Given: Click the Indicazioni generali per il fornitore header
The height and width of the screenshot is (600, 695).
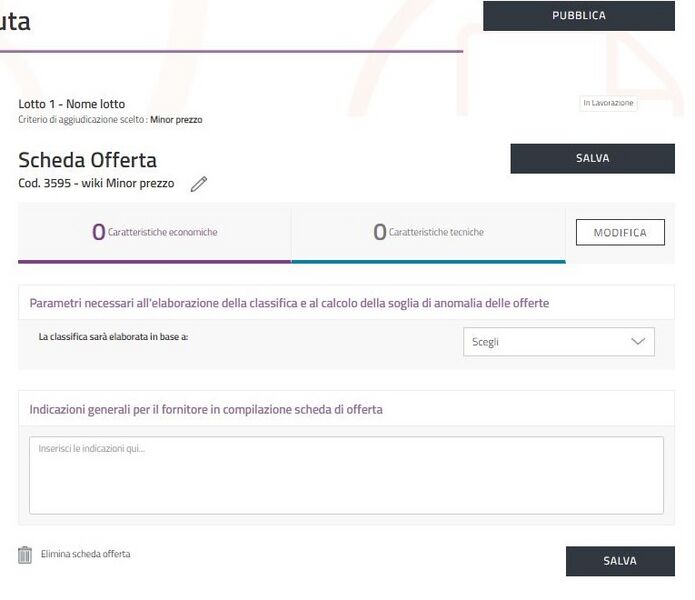Looking at the screenshot, I should tap(206, 409).
